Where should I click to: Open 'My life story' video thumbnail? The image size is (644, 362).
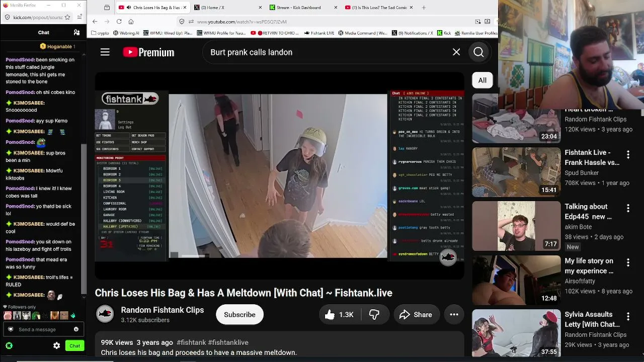tap(516, 280)
